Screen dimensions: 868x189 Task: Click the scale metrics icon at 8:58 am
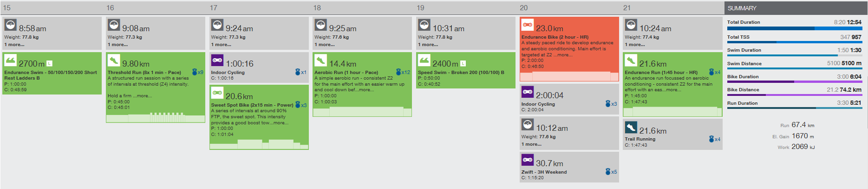(x=10, y=25)
